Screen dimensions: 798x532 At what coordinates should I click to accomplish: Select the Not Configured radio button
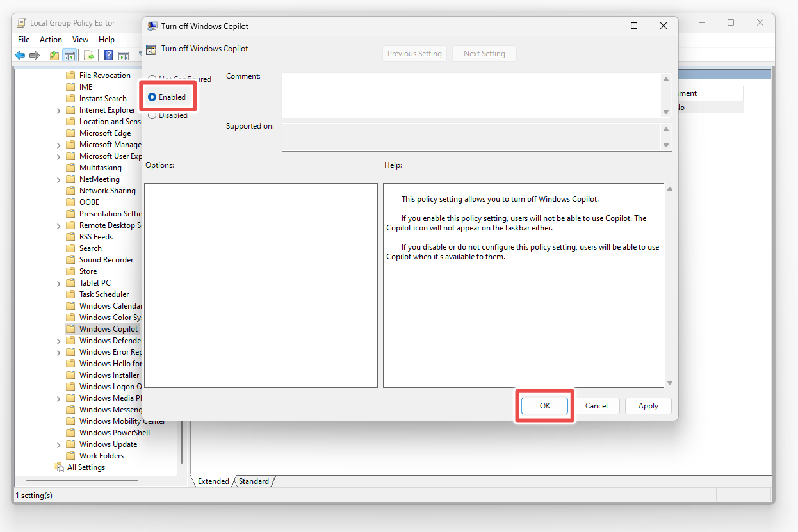[152, 79]
